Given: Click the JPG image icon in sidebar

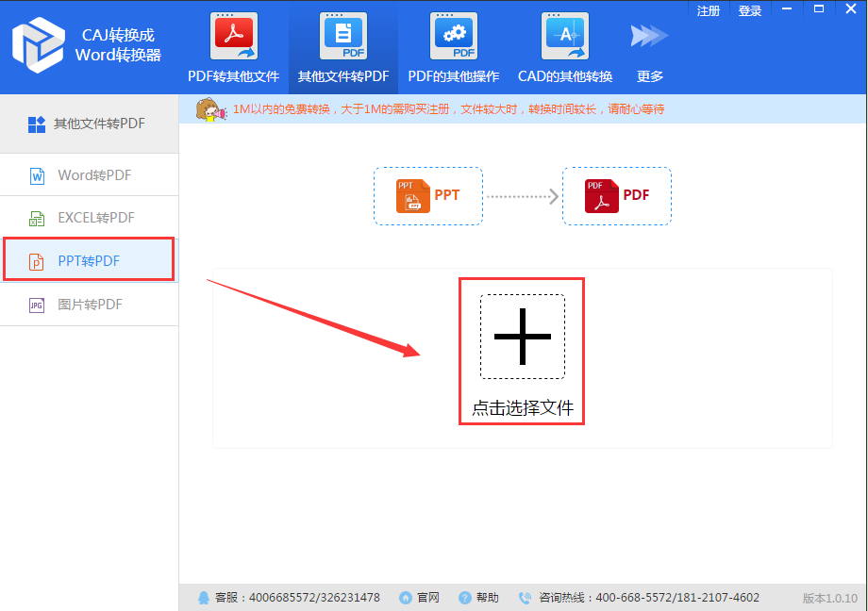Looking at the screenshot, I should click(37, 305).
